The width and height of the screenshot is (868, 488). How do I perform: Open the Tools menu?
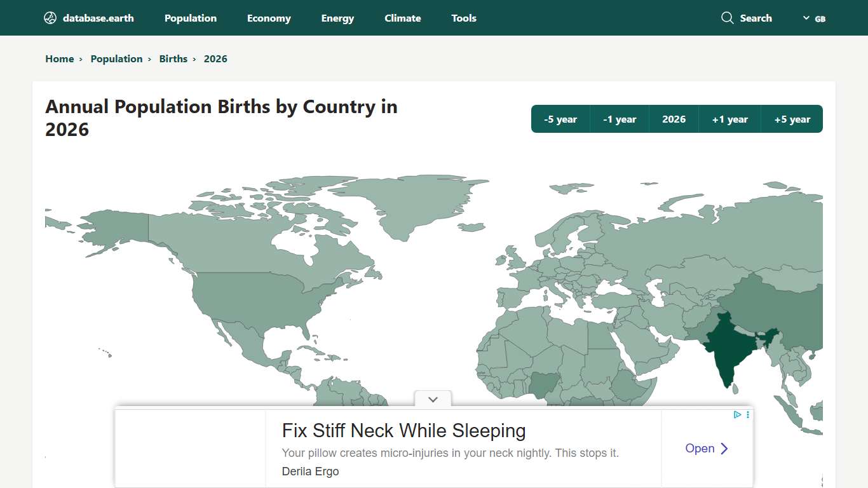point(463,18)
